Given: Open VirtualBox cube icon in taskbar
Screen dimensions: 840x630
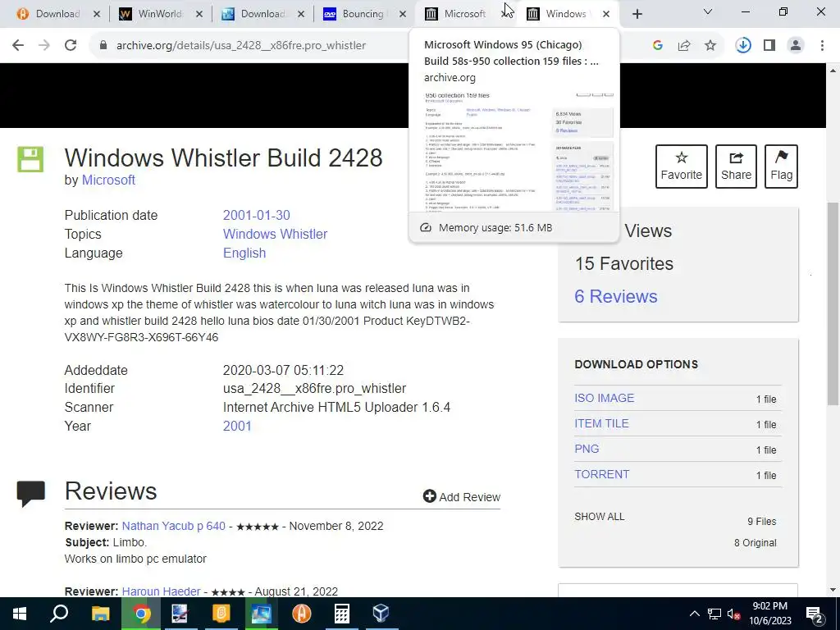Looking at the screenshot, I should (x=381, y=614).
